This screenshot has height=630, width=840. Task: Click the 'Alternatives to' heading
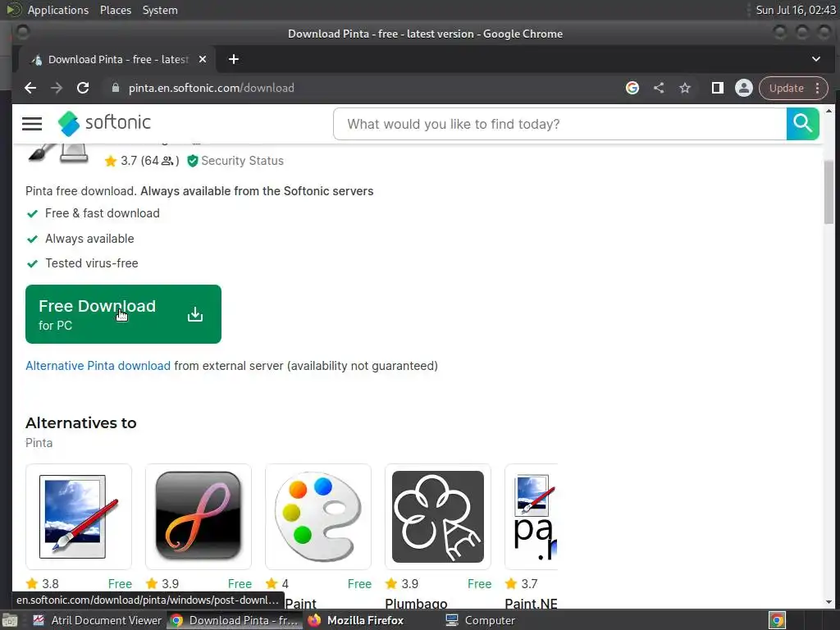pyautogui.click(x=81, y=422)
